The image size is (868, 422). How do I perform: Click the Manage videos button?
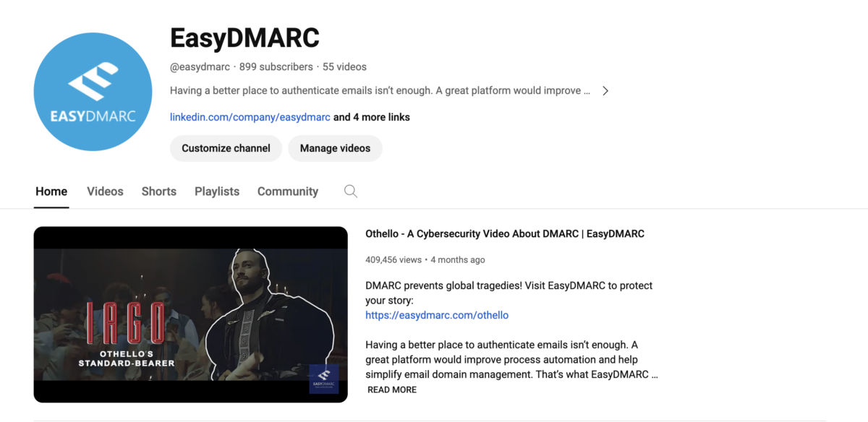[335, 148]
